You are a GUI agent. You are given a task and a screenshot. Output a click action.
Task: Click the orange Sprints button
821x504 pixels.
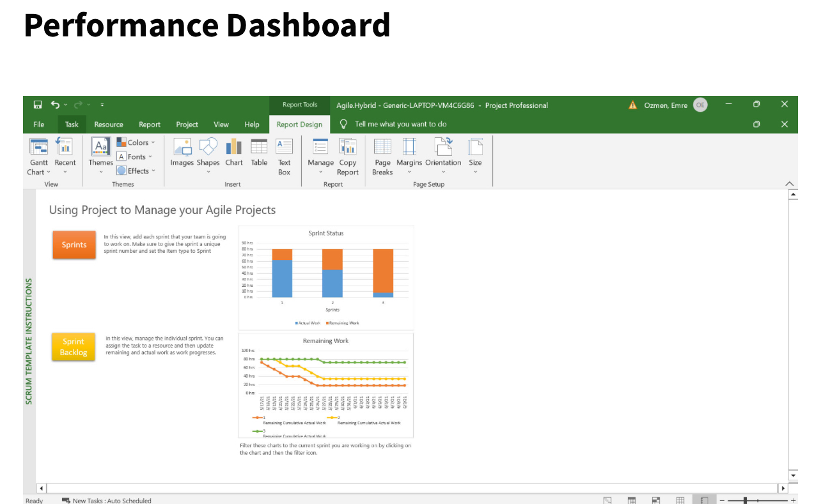point(74,245)
